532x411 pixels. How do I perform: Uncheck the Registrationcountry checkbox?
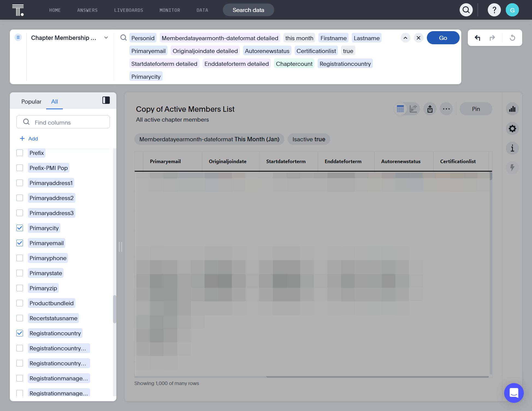[20, 333]
